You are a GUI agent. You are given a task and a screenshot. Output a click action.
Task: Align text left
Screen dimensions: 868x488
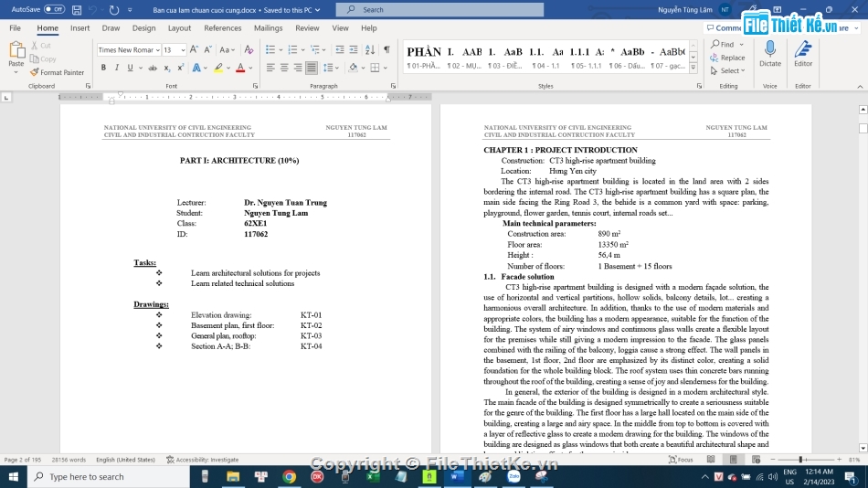point(270,68)
